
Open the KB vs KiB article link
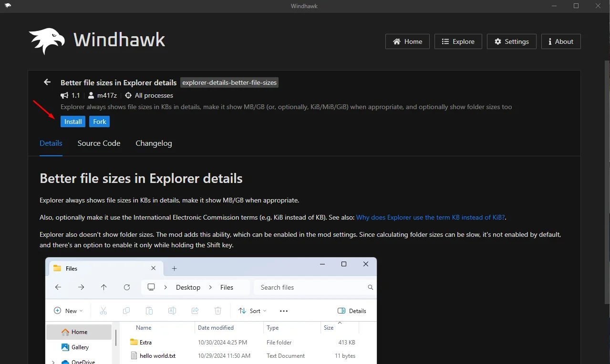[x=430, y=217]
